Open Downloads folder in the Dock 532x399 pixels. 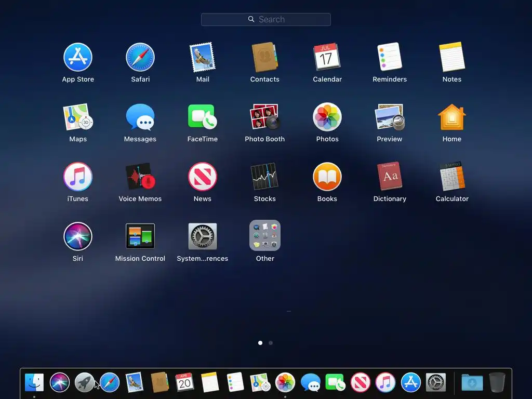tap(472, 383)
